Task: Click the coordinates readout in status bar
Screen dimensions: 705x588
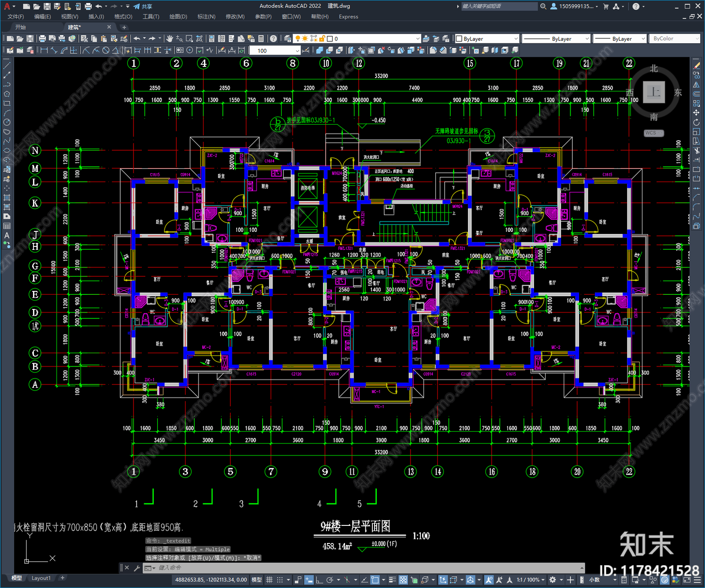Action: pos(211,580)
